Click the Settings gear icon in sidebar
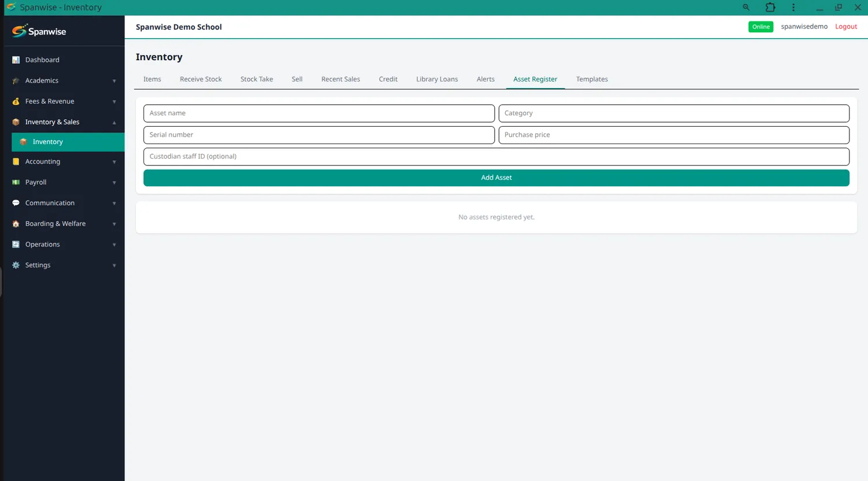This screenshot has height=481, width=868. [x=16, y=265]
